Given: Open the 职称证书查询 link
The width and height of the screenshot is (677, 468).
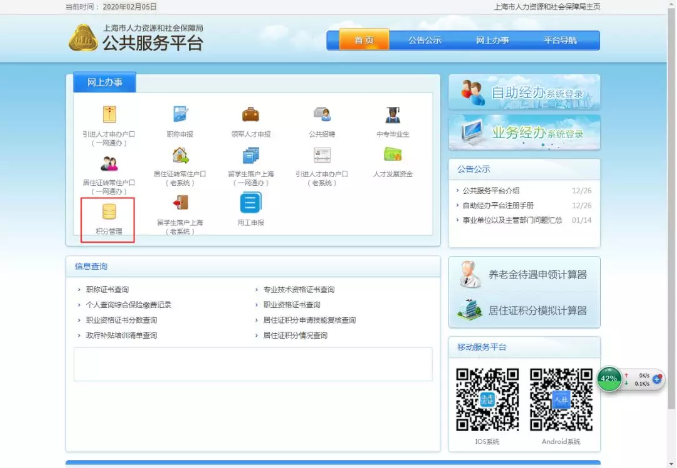Looking at the screenshot, I should tap(108, 290).
